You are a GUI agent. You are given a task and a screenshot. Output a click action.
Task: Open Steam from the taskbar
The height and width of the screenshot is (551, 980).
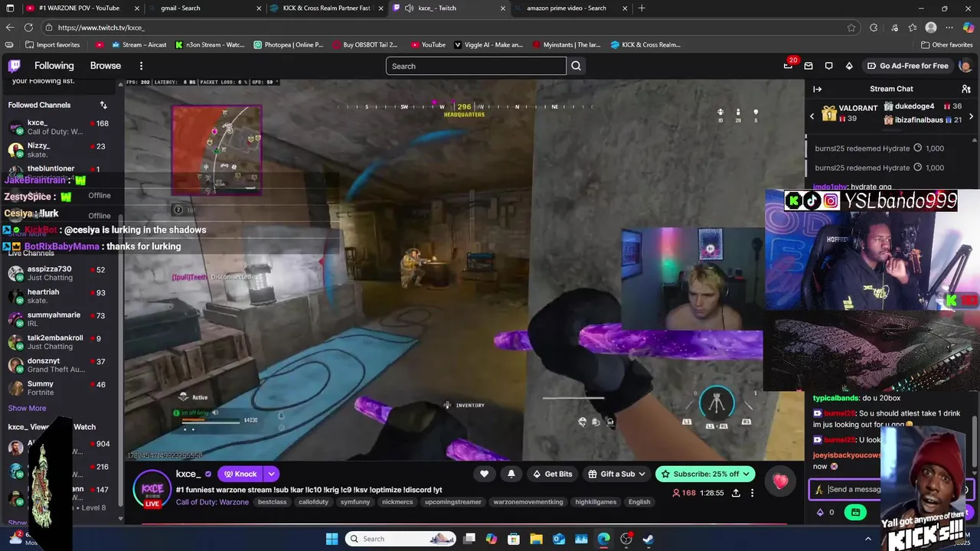pos(648,539)
